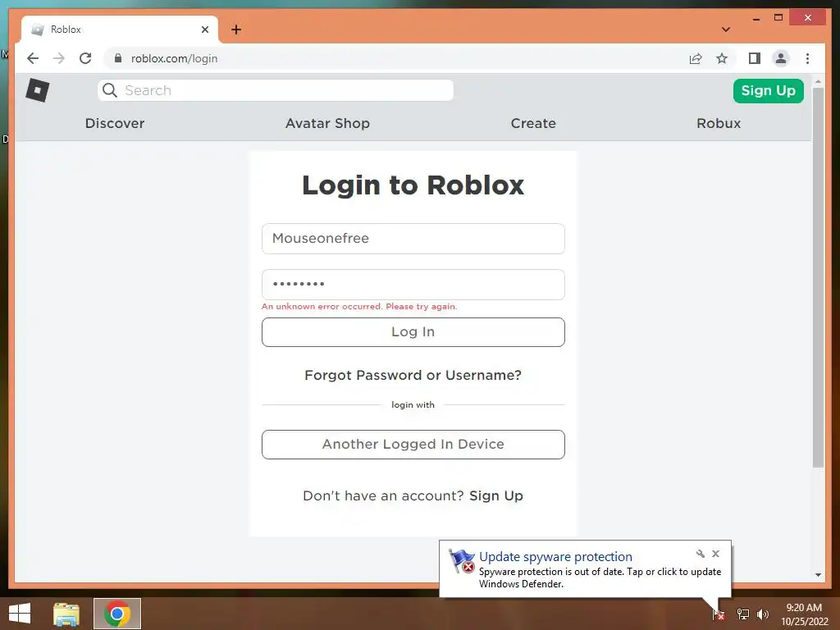Click Forgot Password or Username link
Viewport: 840px width, 630px height.
[x=413, y=375]
